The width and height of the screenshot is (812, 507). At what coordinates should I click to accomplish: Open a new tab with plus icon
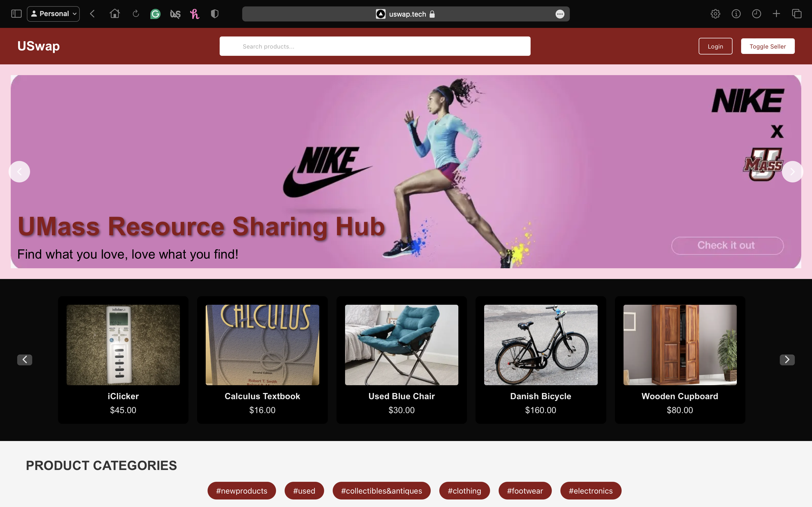(777, 14)
